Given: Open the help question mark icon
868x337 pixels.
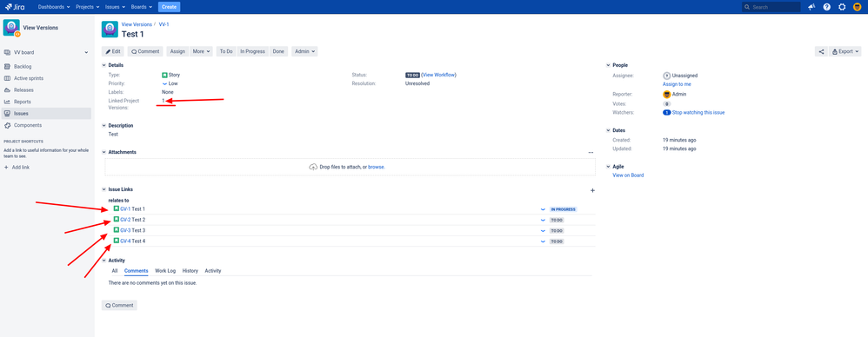Looking at the screenshot, I should click(827, 7).
